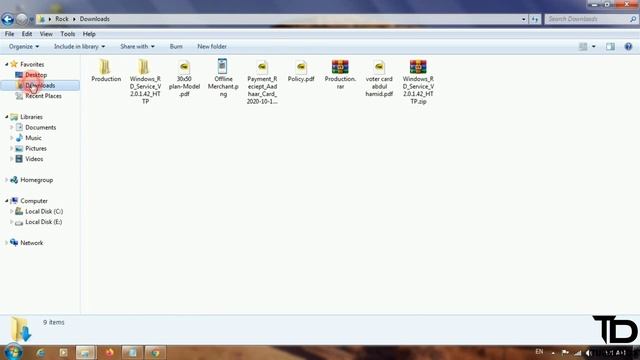The image size is (640, 360).
Task: Select the Policy.pdf file
Action: point(301,70)
